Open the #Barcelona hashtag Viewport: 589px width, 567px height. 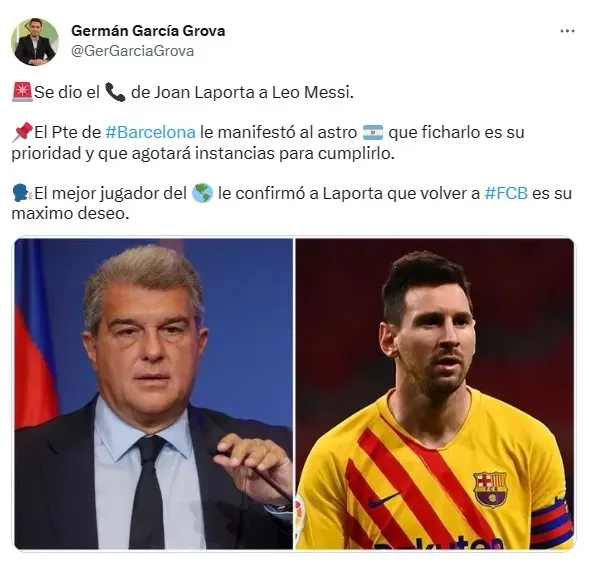tap(150, 133)
